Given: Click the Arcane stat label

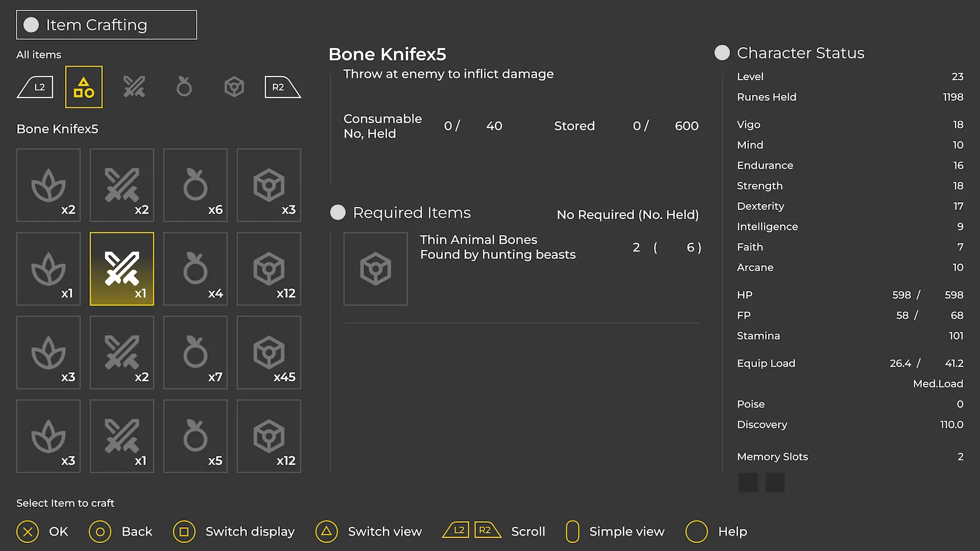Looking at the screenshot, I should [x=755, y=268].
